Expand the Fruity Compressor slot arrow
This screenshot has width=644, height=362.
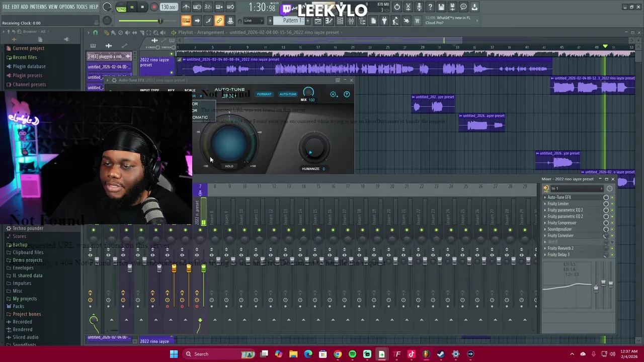click(x=545, y=223)
